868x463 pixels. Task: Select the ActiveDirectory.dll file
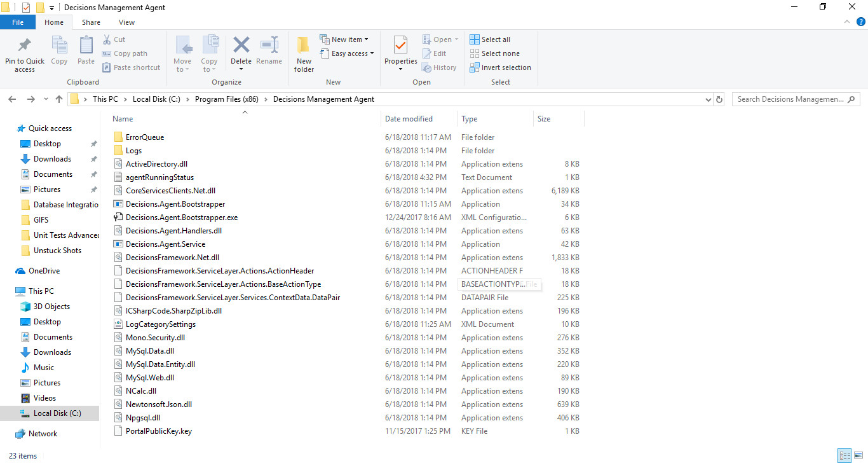point(156,164)
